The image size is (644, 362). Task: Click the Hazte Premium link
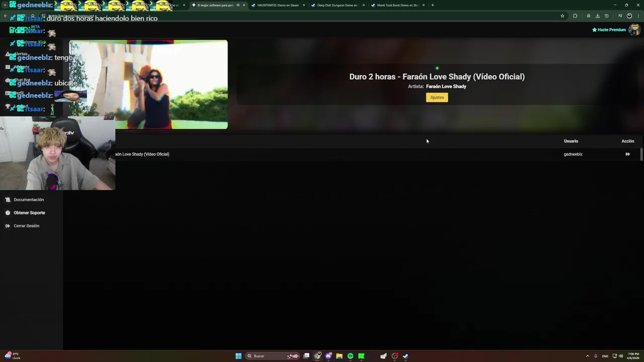tap(609, 30)
